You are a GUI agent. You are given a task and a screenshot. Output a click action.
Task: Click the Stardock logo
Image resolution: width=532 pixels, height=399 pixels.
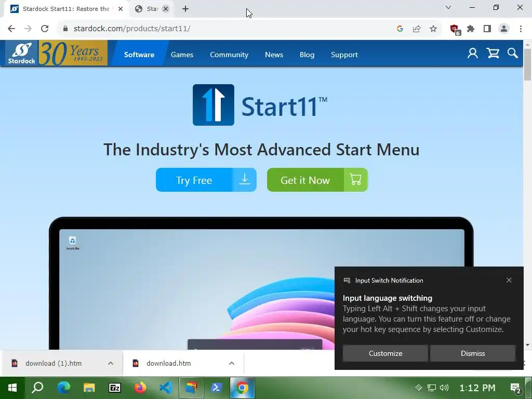point(22,53)
